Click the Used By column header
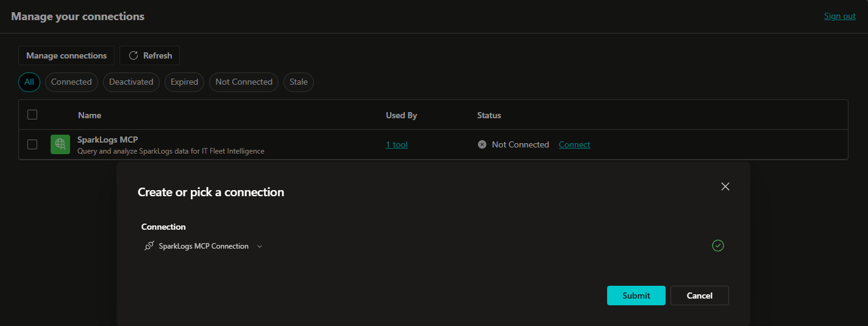Image resolution: width=868 pixels, height=326 pixels. pyautogui.click(x=402, y=115)
